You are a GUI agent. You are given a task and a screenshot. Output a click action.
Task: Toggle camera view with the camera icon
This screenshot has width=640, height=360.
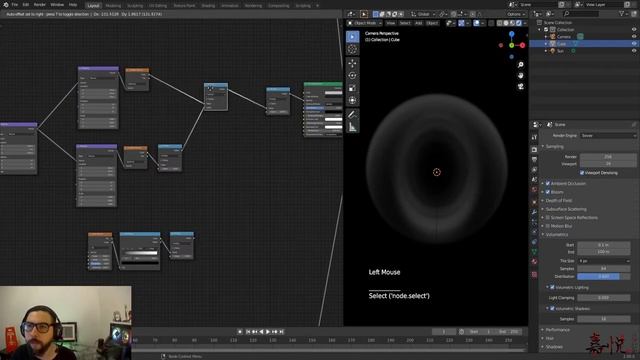(x=520, y=87)
